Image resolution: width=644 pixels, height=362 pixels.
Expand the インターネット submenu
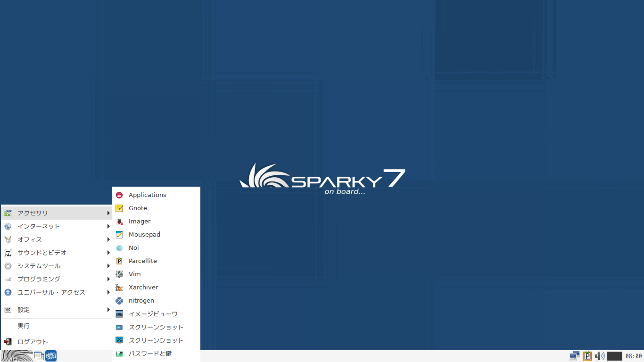click(x=57, y=226)
